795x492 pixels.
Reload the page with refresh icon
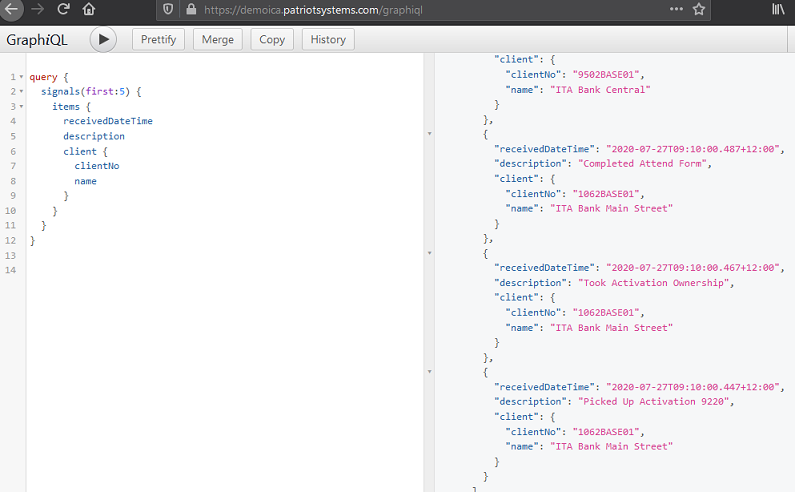(63, 9)
